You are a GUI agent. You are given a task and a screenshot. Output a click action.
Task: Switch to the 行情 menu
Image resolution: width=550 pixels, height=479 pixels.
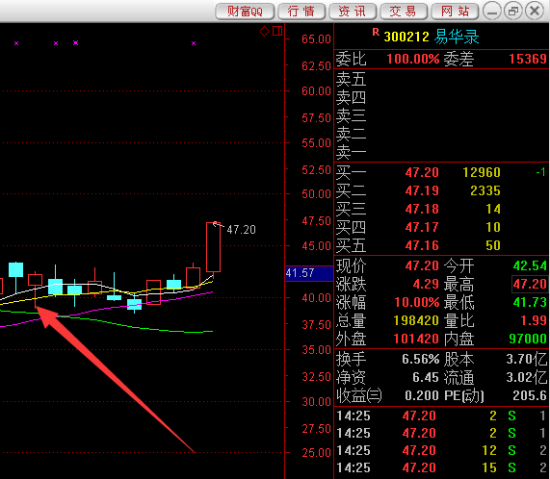[301, 12]
